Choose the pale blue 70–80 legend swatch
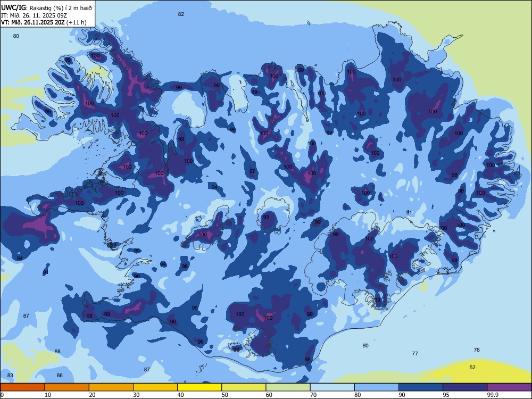The width and height of the screenshot is (532, 399). (332, 387)
